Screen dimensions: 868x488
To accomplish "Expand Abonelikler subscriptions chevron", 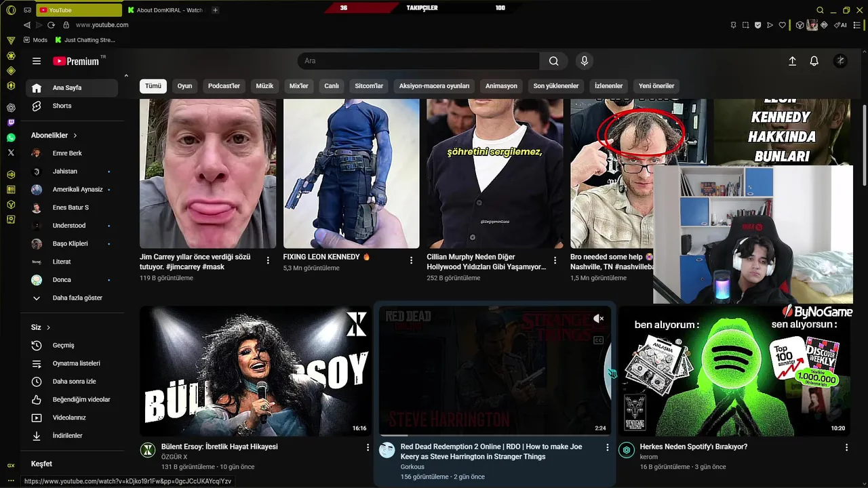I will (75, 136).
